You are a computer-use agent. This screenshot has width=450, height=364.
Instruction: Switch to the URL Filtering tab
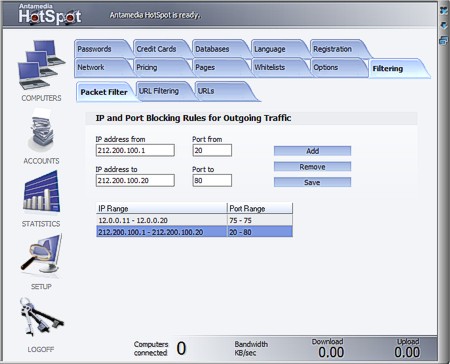[159, 91]
